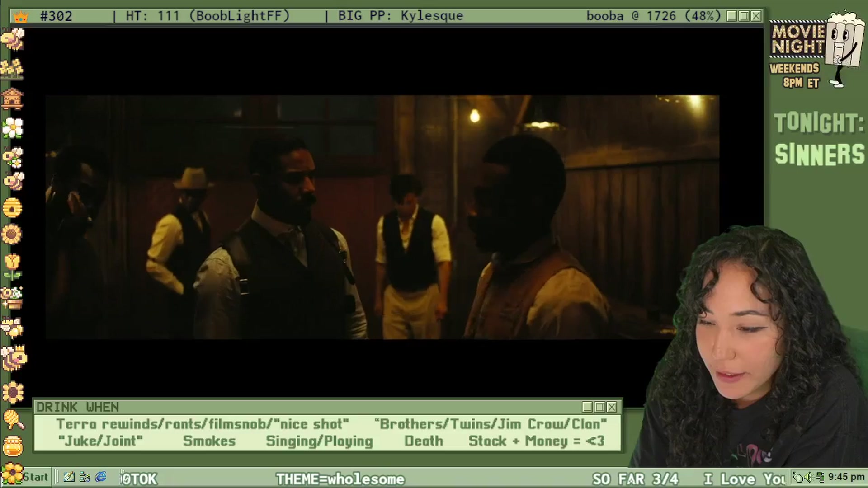Image resolution: width=868 pixels, height=488 pixels.
Task: Click the notepad quick launch icon
Action: point(69,477)
